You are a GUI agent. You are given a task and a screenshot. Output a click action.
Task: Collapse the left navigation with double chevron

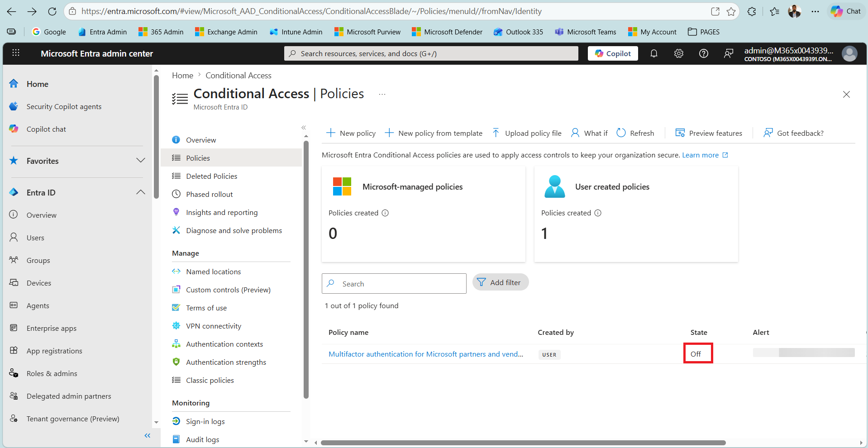click(148, 435)
